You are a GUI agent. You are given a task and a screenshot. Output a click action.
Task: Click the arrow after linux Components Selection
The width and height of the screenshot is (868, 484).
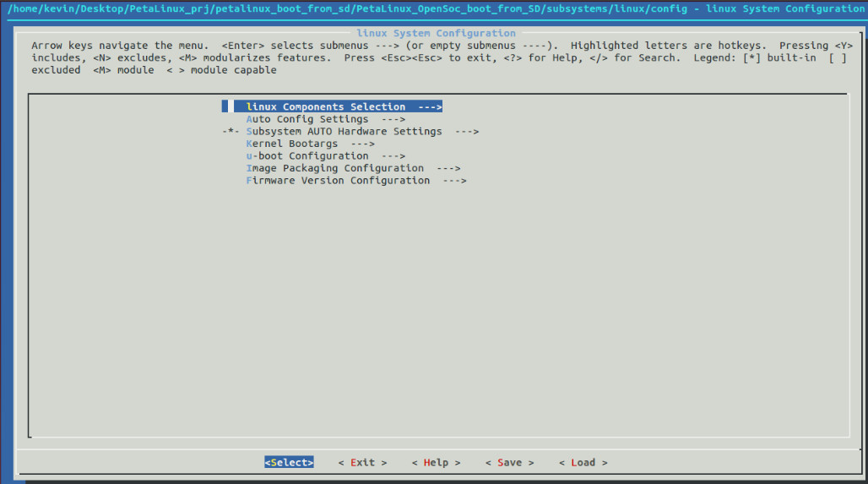(430, 106)
